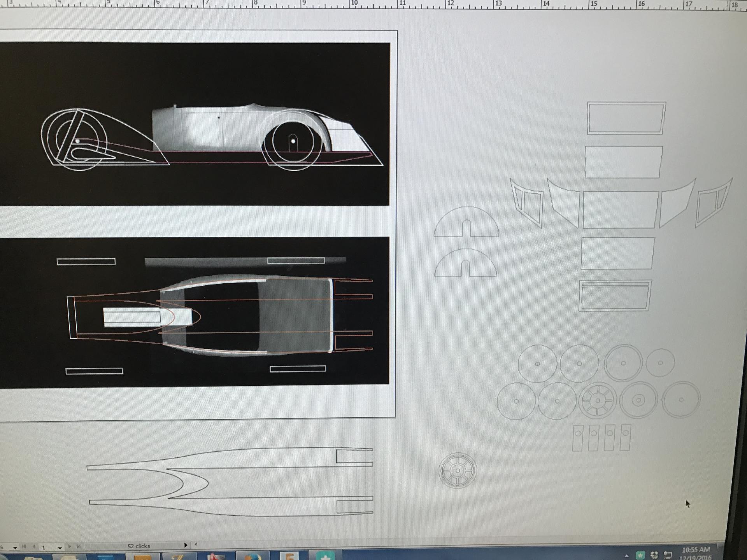This screenshot has height=560, width=747.
Task: Click the black arrow right of 52 clicks
Action: (186, 545)
